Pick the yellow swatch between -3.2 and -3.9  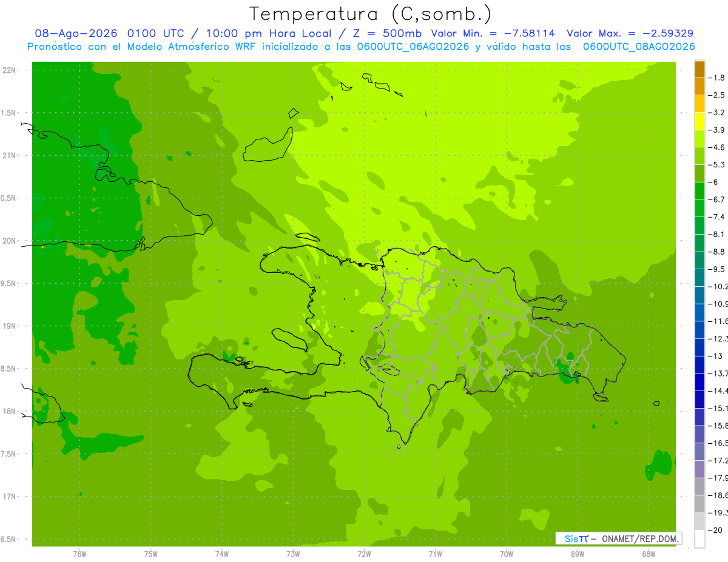(699, 121)
